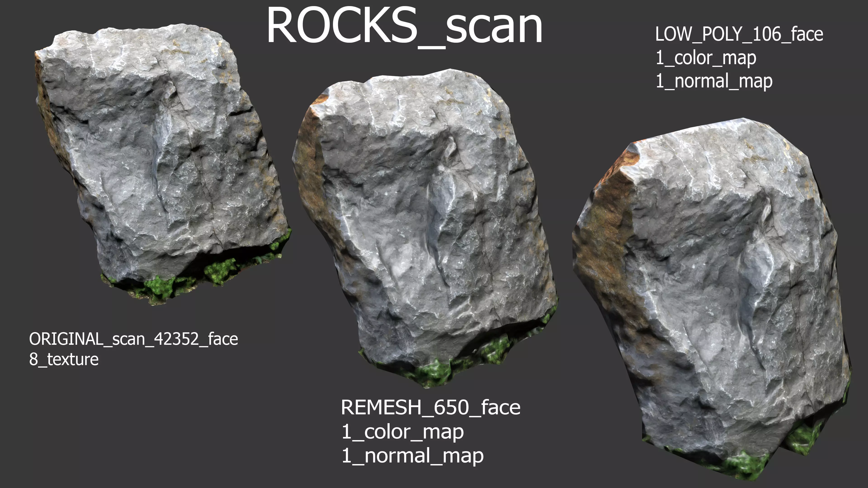Click "1_normal_map" under REMESH_650_face
The width and height of the screenshot is (868, 488).
click(413, 456)
